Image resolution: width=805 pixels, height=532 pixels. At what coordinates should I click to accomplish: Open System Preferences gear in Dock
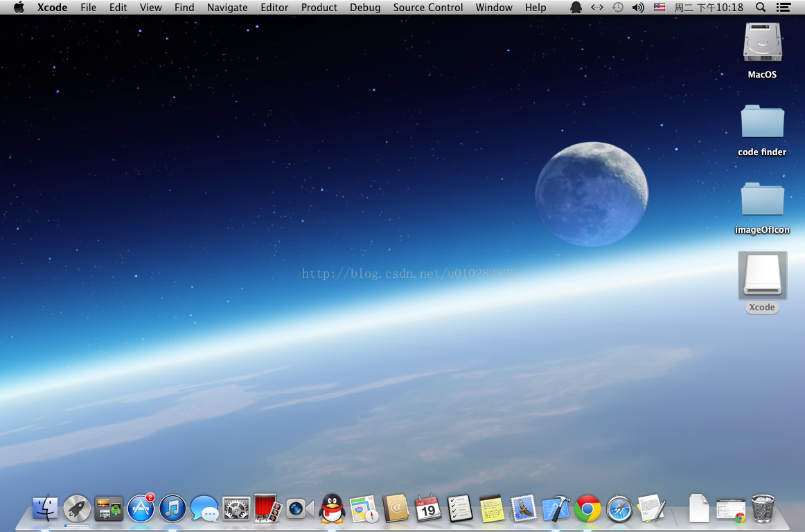tap(236, 509)
